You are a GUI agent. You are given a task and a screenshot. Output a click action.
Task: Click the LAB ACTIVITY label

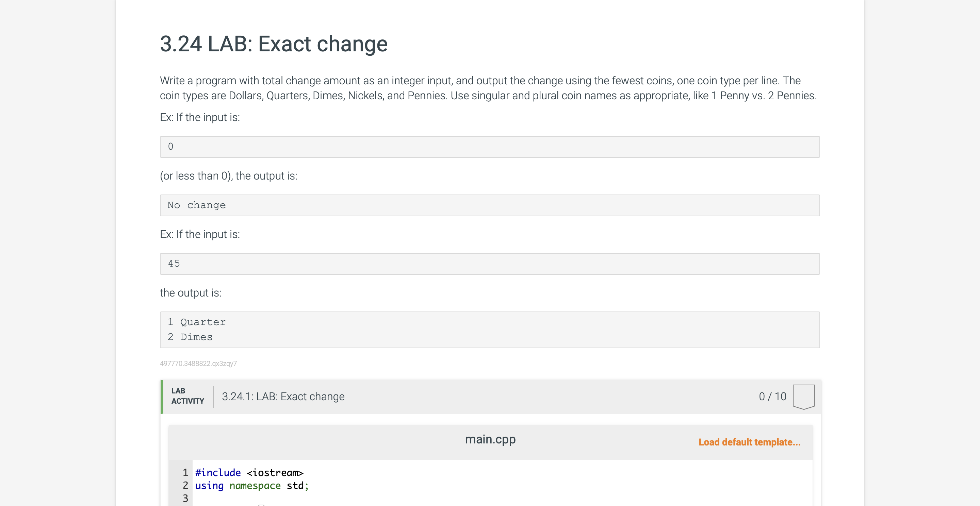tap(187, 396)
